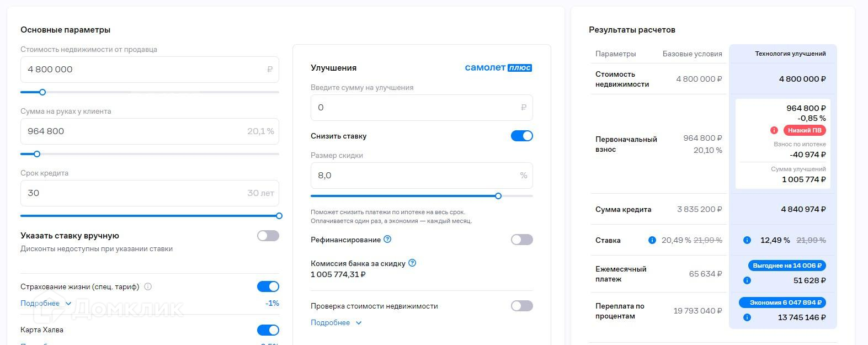Disable the Снизить ставку switch

click(x=522, y=136)
